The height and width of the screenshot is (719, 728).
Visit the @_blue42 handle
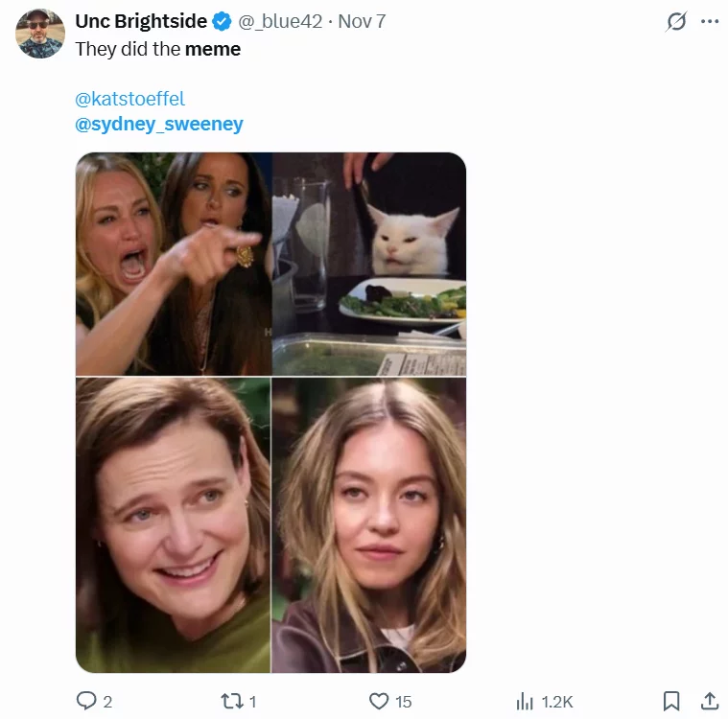[x=280, y=21]
